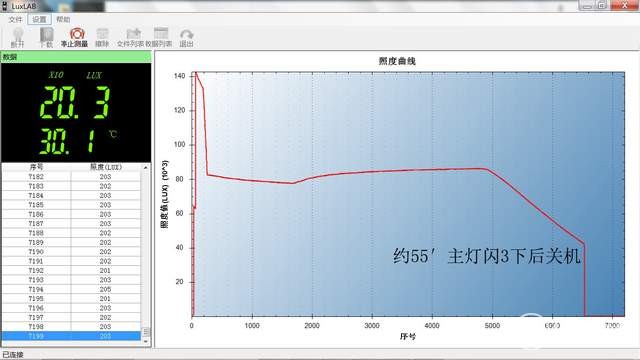Image resolution: width=640 pixels, height=360 pixels.
Task: Click the 下载 download toolbar icon
Action: pos(46,35)
